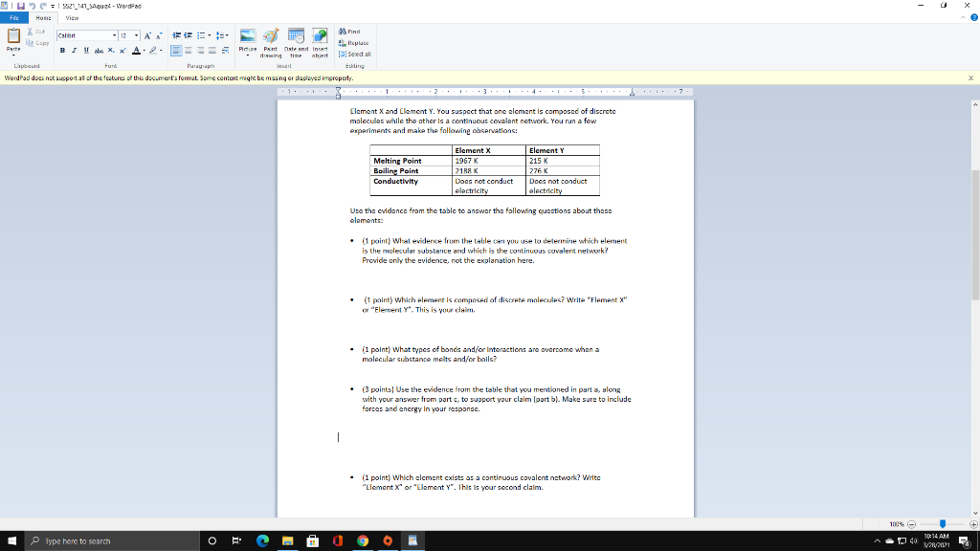Switch to the View tab
The image size is (980, 551).
click(x=72, y=18)
